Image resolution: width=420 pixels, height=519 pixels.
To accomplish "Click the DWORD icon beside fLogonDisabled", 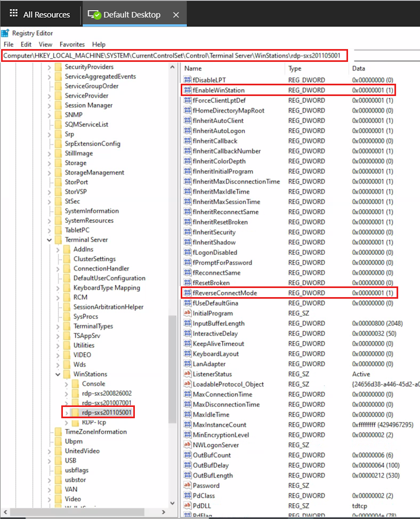I will [188, 252].
